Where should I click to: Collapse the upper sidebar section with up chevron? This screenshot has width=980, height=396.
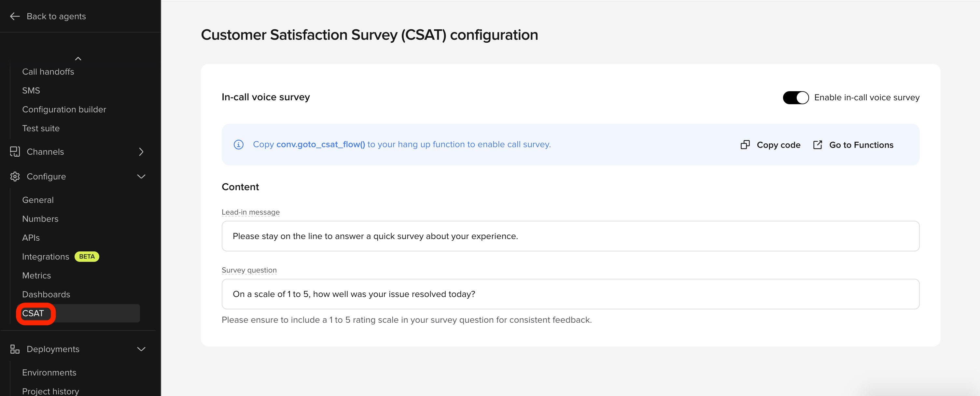(78, 59)
